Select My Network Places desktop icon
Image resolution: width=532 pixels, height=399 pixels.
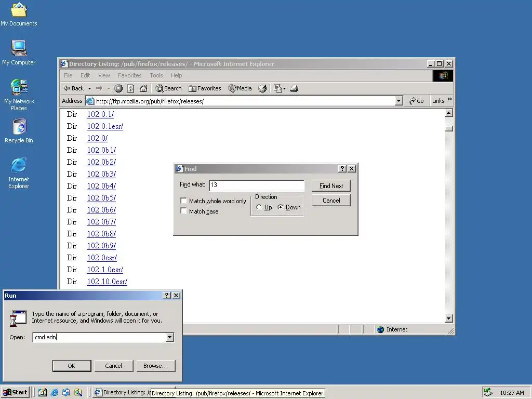[x=19, y=95]
